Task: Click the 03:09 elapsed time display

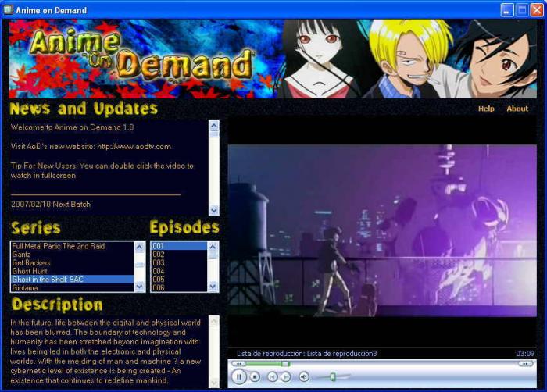Action: pyautogui.click(x=525, y=353)
